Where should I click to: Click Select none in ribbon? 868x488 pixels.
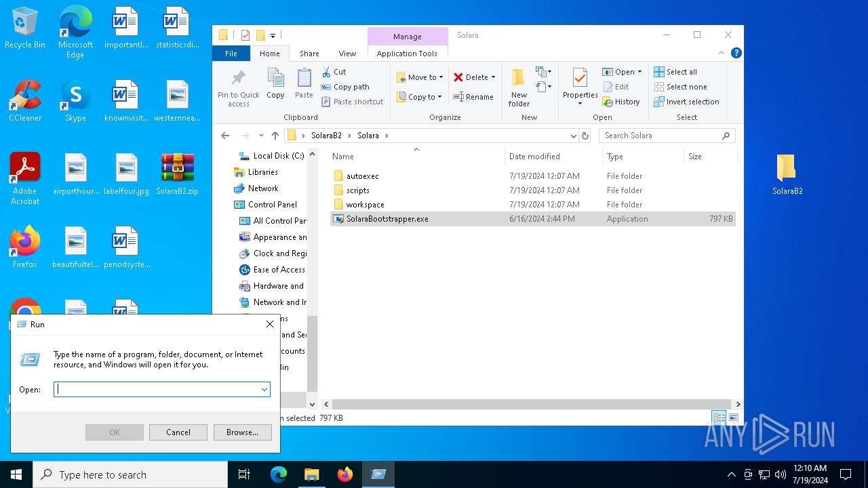[680, 87]
